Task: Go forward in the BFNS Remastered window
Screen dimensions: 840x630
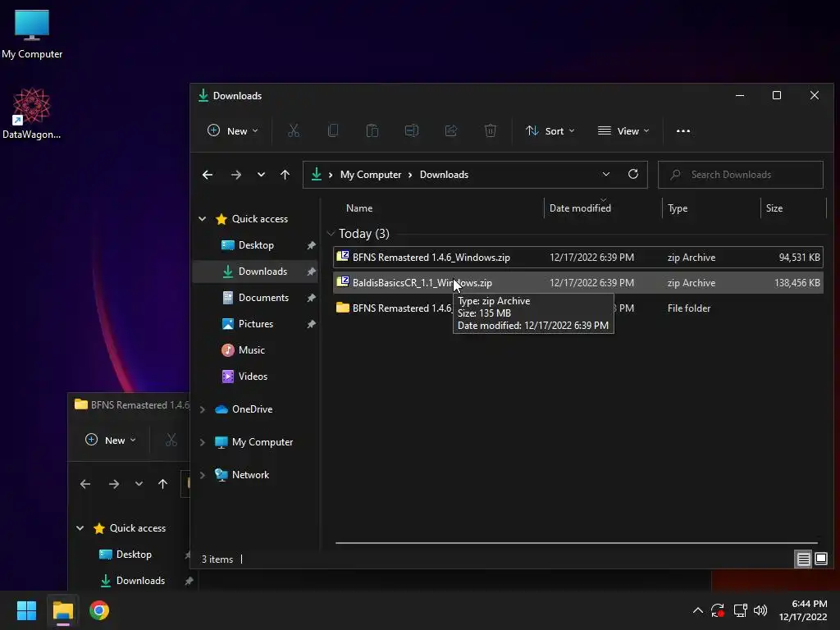Action: [x=113, y=484]
